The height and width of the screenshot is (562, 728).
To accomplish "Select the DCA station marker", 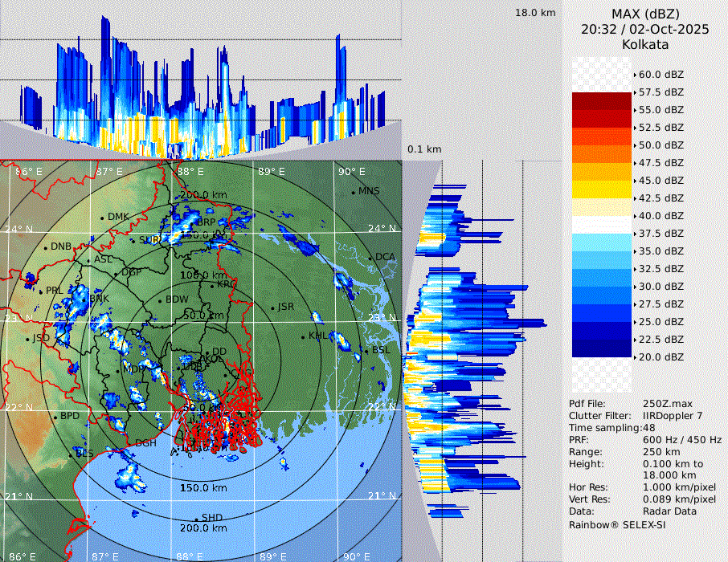I will click(x=370, y=258).
